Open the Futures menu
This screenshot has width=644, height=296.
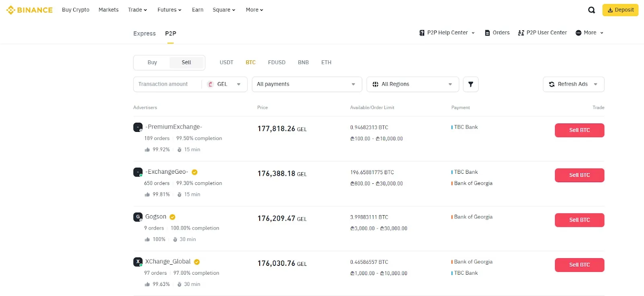169,10
